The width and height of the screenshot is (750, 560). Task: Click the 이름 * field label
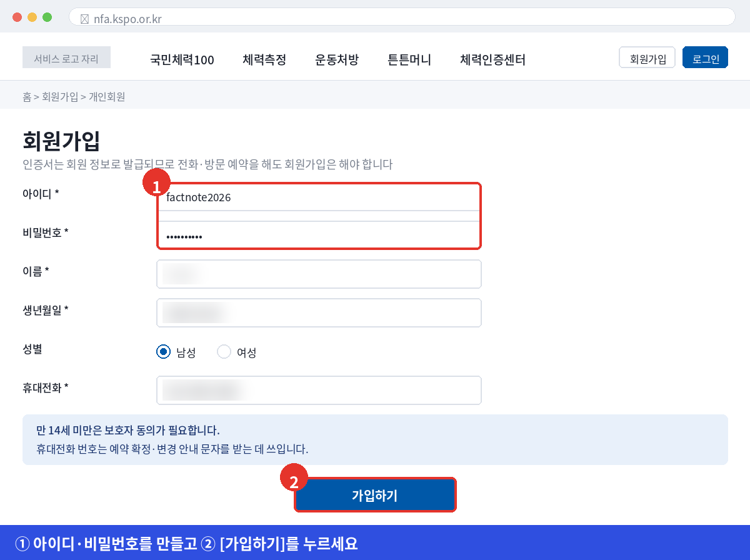[x=36, y=271]
